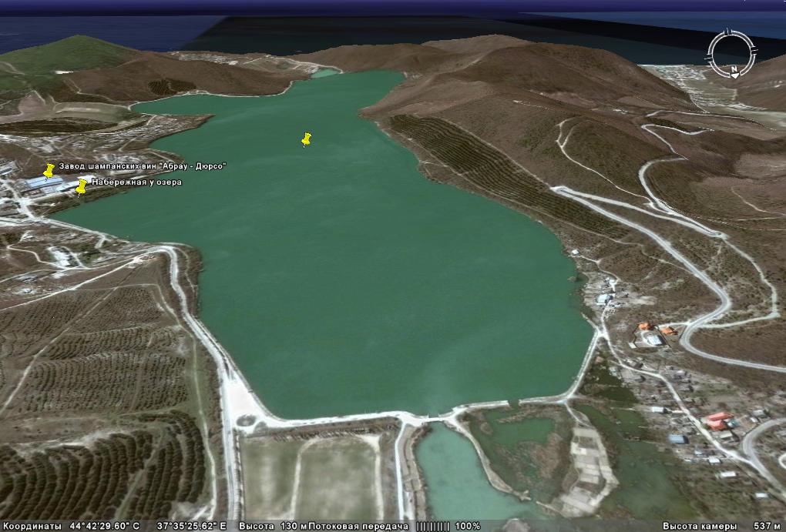Open the 'Набережная у озера' placemark label
This screenshot has width=786, height=532.
click(136, 182)
